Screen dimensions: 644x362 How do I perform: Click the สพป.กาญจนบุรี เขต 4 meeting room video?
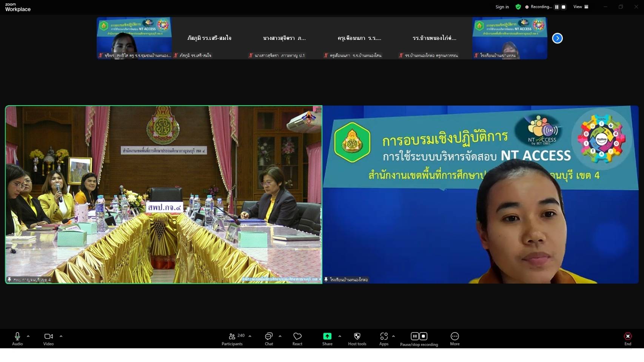point(163,195)
